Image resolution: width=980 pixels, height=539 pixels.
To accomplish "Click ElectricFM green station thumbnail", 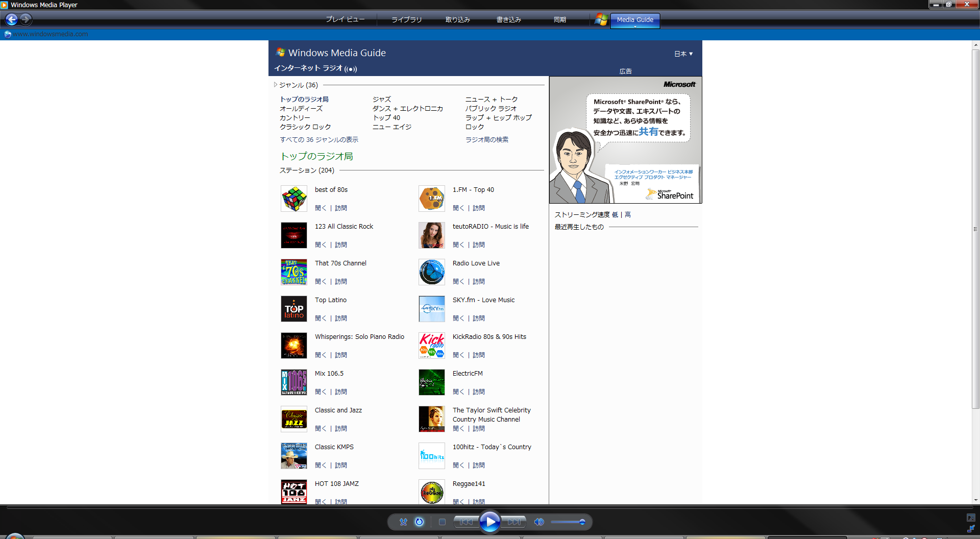I will pyautogui.click(x=432, y=382).
